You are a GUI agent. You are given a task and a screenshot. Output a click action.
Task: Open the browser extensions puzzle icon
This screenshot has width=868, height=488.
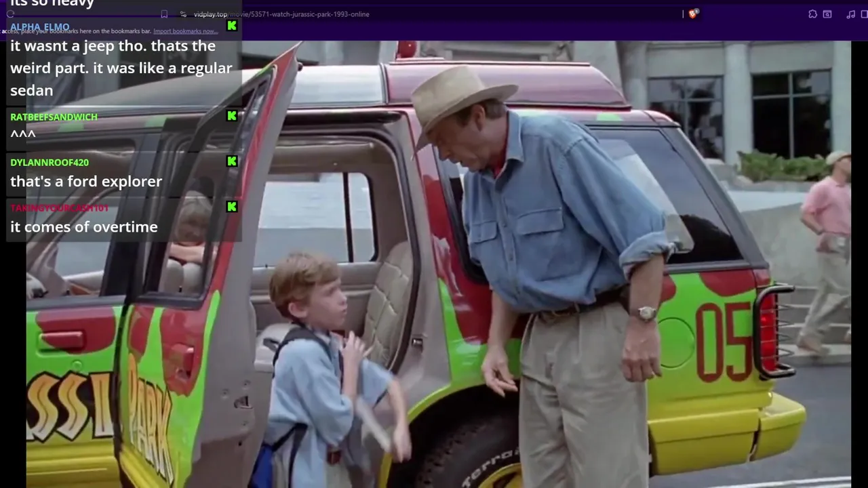click(812, 14)
